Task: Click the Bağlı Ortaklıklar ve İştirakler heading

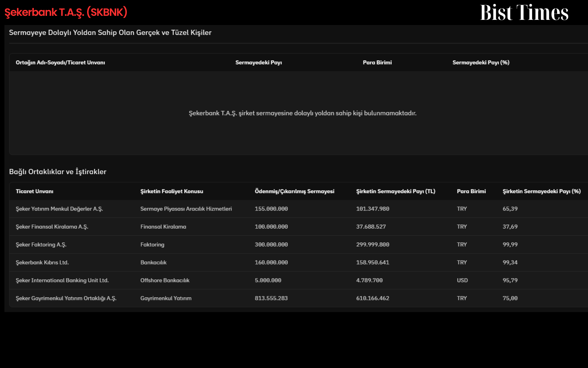Action: coord(58,172)
